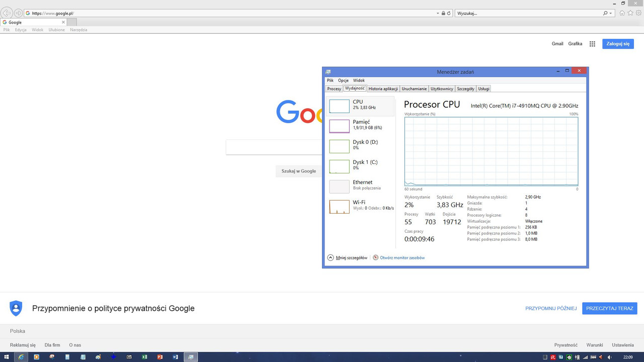Viewport: 644px width, 362px height.
Task: Close the Google browser tab
Action: 63,22
